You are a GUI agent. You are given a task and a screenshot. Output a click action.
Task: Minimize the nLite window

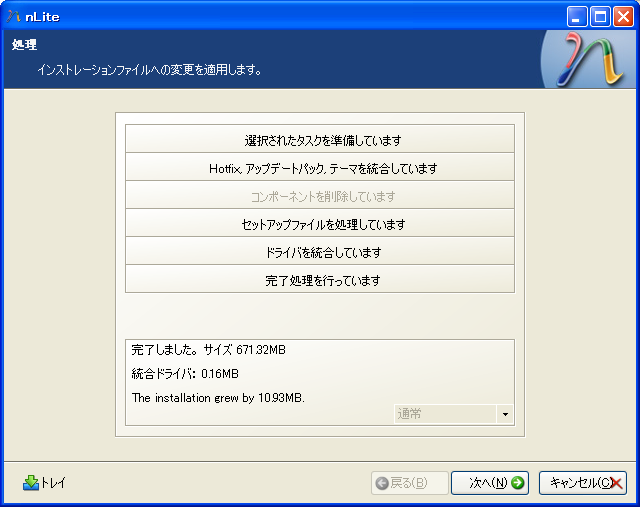tap(577, 17)
